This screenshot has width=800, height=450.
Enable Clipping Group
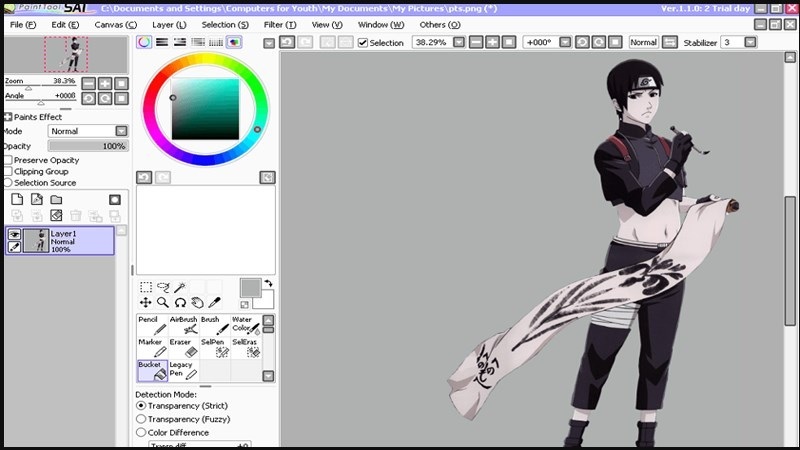(8, 171)
